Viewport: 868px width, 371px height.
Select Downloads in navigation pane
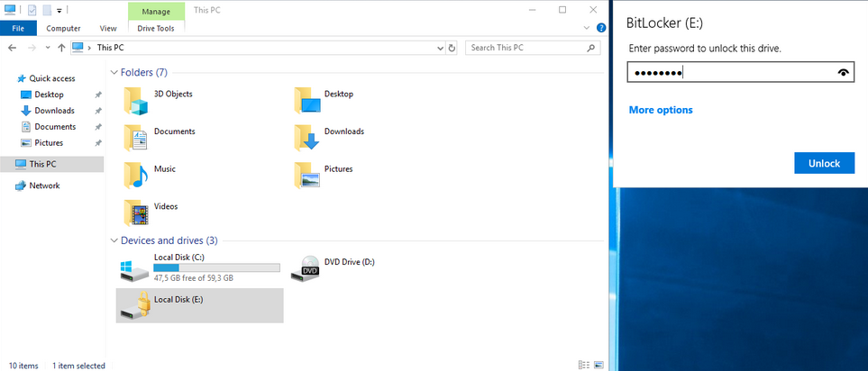tap(54, 111)
